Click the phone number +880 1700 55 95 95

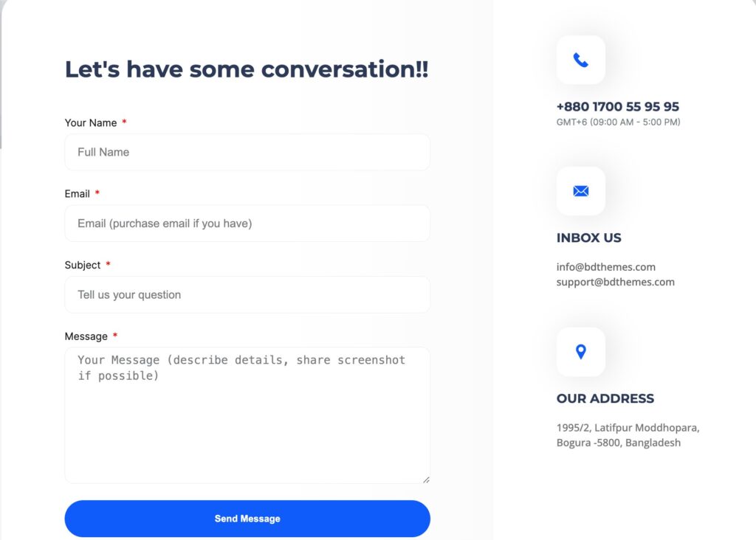[618, 106]
